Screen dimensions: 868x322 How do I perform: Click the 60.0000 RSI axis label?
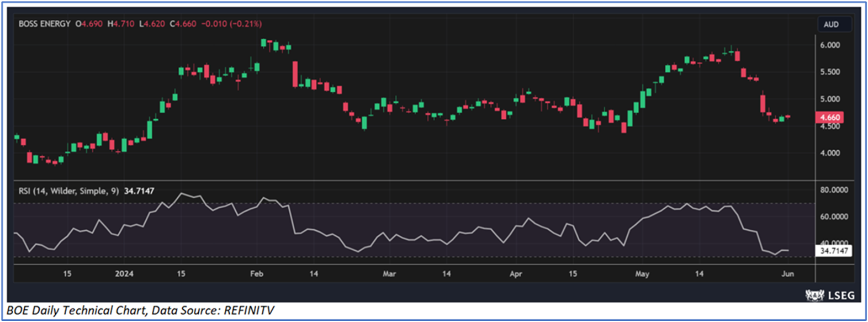(x=834, y=217)
